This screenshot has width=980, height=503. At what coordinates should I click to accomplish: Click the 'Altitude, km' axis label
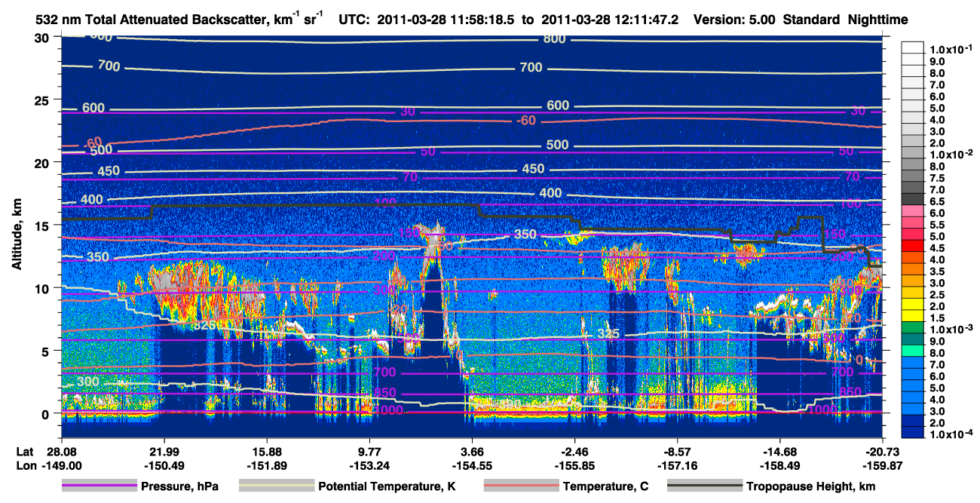point(17,235)
